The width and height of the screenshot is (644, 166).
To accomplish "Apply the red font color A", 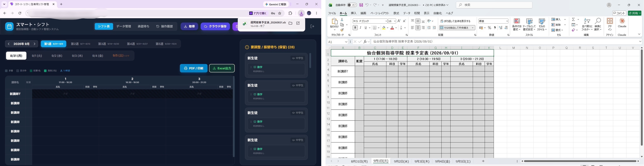I will coord(392,28).
